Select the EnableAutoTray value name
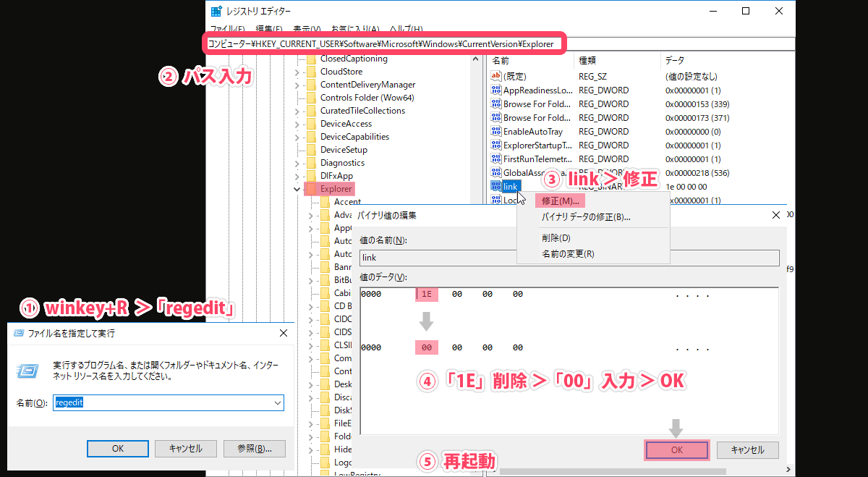Viewport: 868px width, 477px height. [x=532, y=132]
